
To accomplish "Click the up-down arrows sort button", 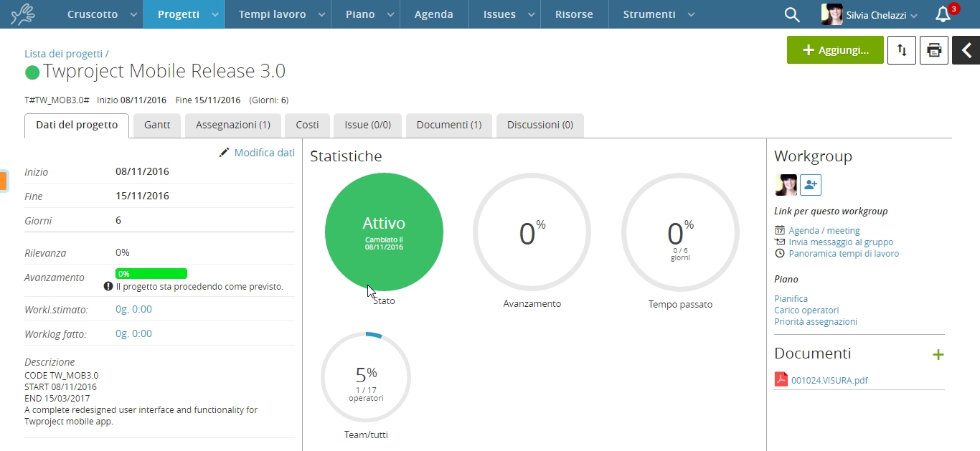I will [902, 50].
